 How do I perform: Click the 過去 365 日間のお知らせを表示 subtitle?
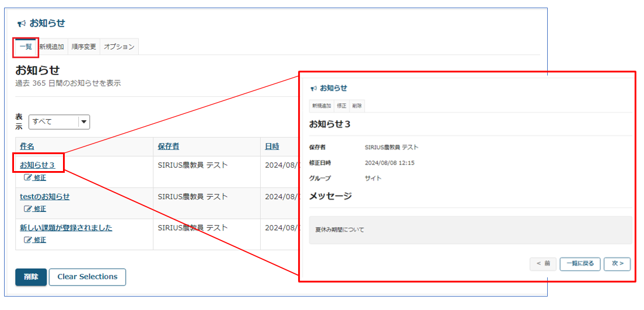pyautogui.click(x=68, y=83)
